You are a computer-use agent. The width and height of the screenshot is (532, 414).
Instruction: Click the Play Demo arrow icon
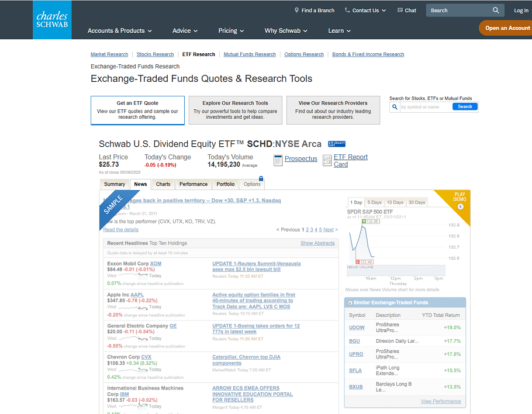click(461, 206)
